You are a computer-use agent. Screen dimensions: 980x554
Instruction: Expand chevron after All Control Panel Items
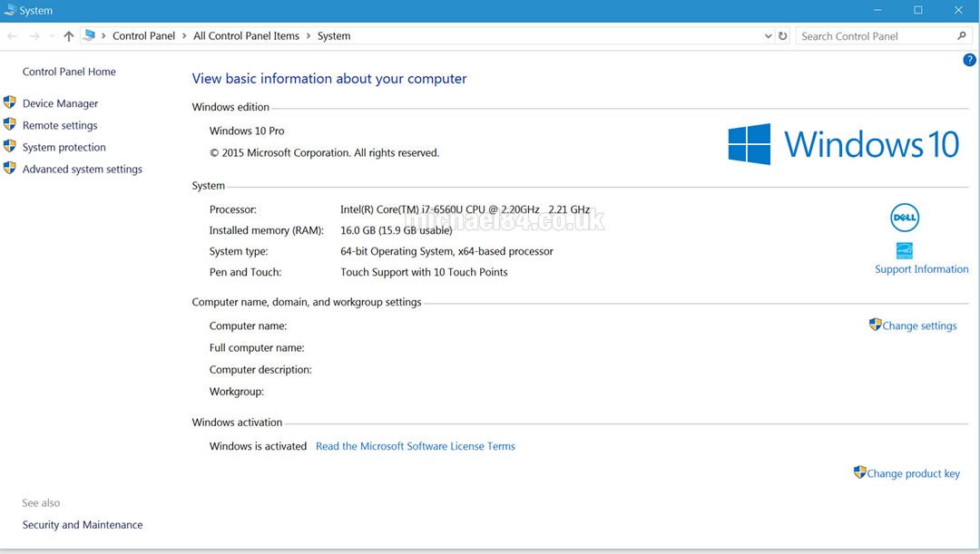click(x=309, y=36)
